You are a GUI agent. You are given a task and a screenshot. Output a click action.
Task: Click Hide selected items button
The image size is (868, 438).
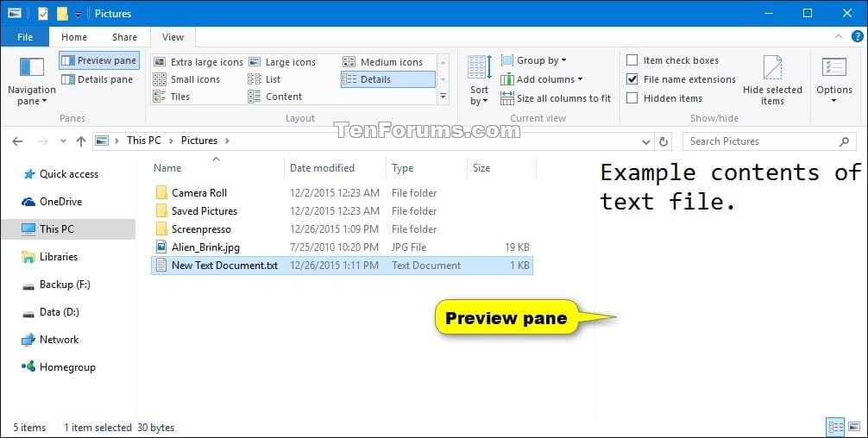point(772,81)
